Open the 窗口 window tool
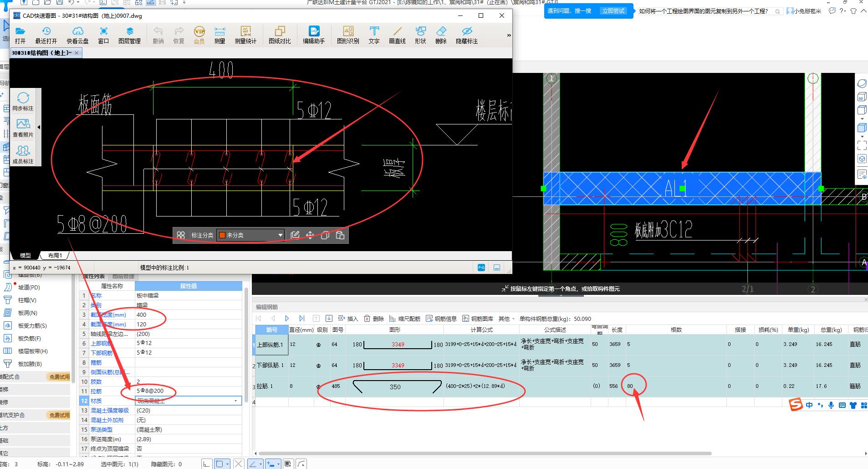Screen dimensions: 868x469 (104, 35)
